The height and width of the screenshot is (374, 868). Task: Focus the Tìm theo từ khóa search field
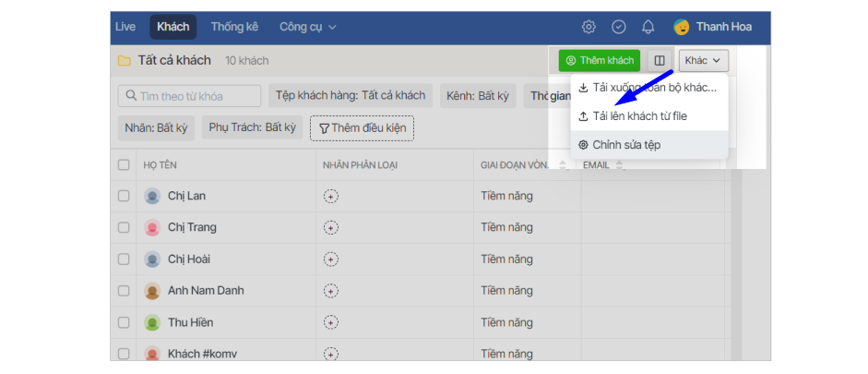[189, 96]
